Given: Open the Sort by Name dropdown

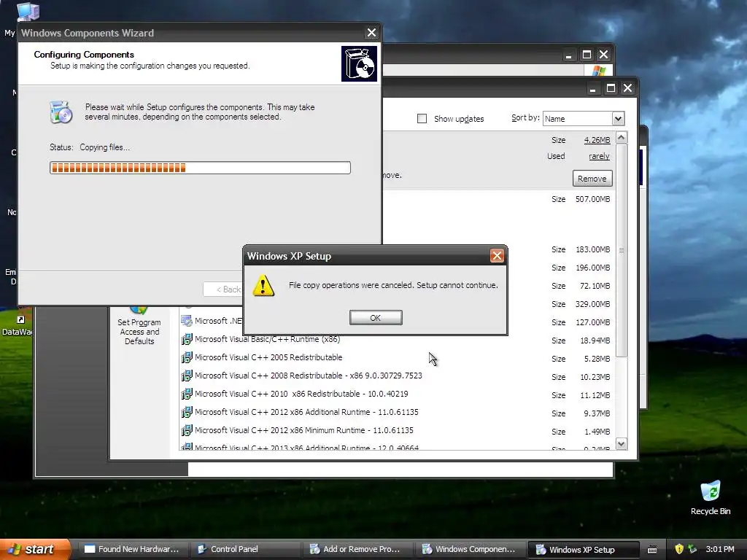Looking at the screenshot, I should tap(618, 119).
